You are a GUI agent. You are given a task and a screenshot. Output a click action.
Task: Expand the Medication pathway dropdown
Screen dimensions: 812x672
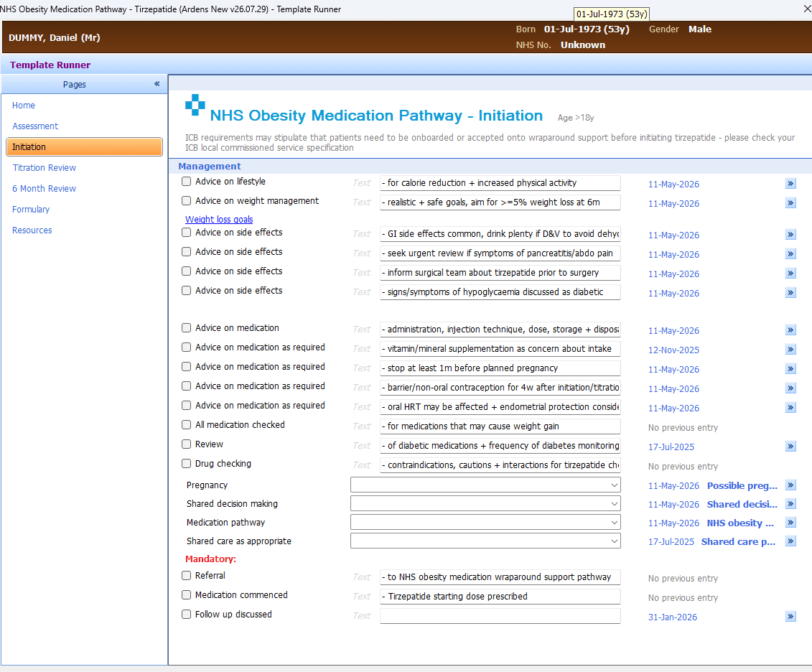tap(485, 523)
